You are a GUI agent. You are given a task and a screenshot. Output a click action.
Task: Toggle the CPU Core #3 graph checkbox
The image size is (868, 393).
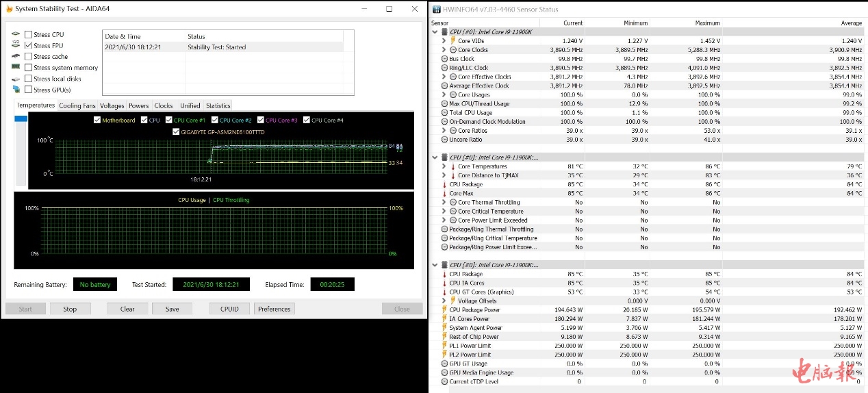click(x=260, y=121)
